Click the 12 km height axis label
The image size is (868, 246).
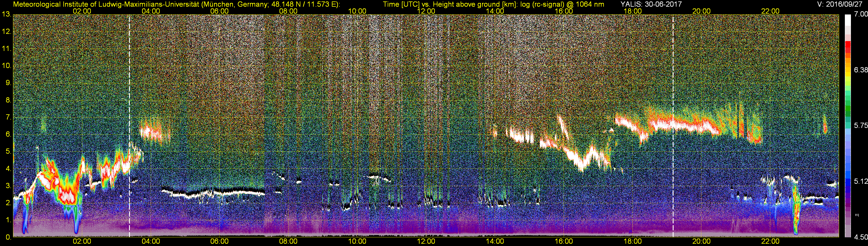(x=6, y=31)
